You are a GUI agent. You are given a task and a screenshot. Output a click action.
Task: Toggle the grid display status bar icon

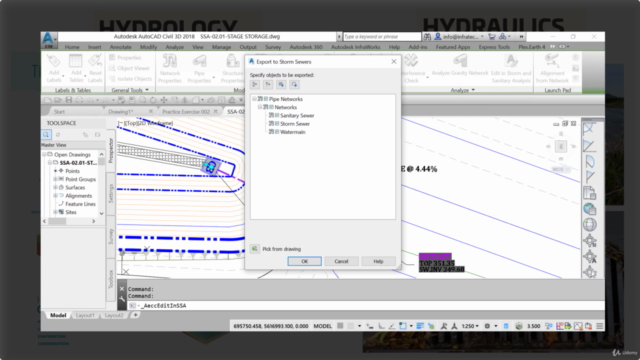click(x=340, y=326)
